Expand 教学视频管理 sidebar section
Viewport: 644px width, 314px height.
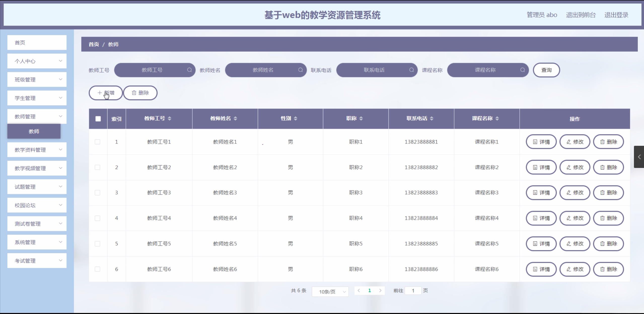(37, 168)
